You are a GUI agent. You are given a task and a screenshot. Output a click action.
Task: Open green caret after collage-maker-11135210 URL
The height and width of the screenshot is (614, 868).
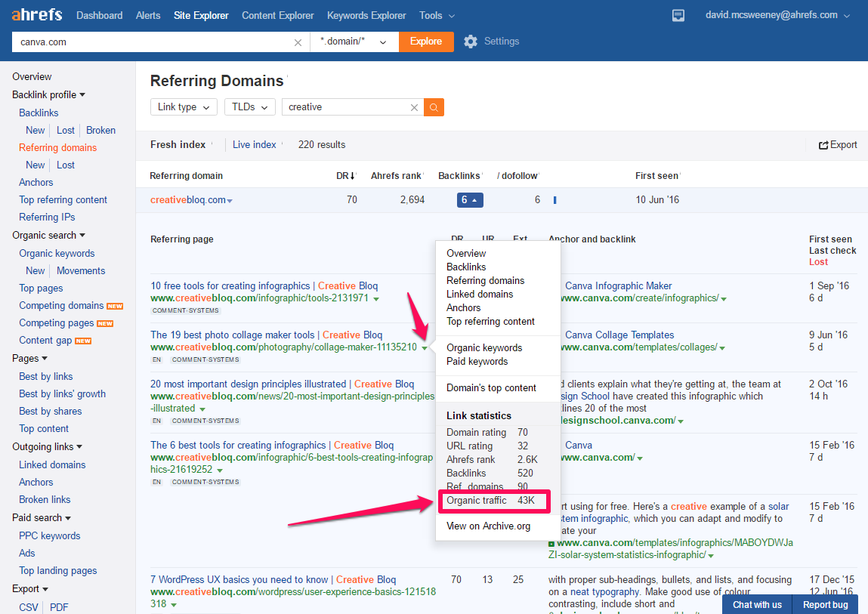coord(425,348)
